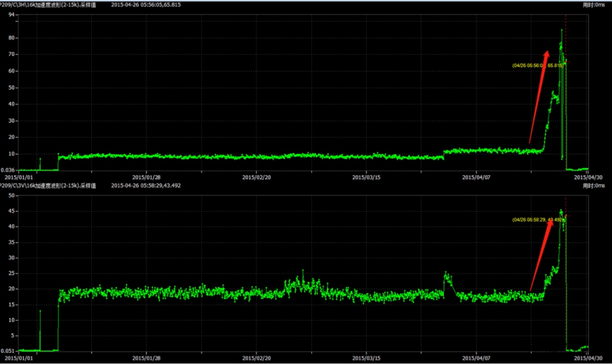The image size is (612, 364).
Task: Click the 45 value on bottom Y-axis
Action: (x=12, y=211)
